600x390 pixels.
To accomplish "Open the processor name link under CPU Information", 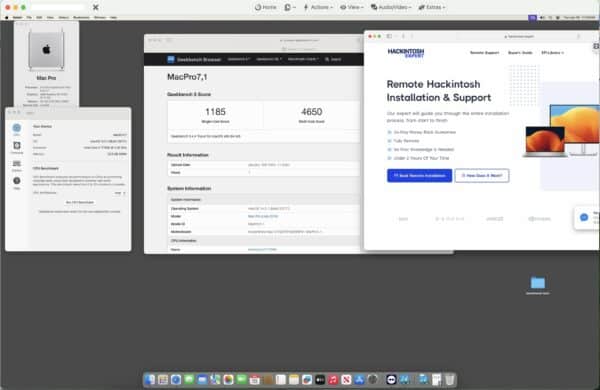I will [262, 250].
